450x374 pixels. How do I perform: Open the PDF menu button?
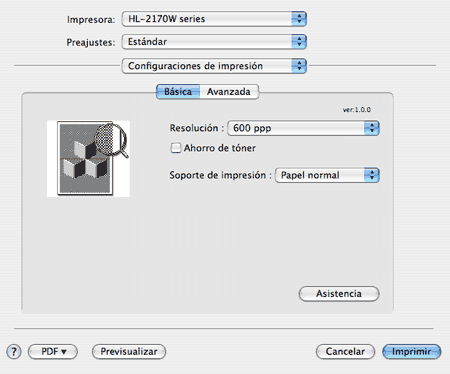(x=53, y=352)
